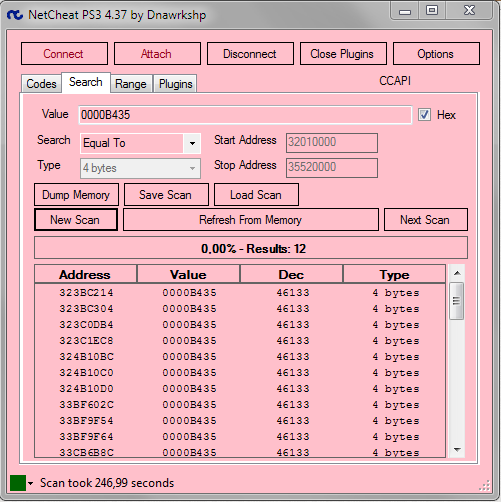The width and height of the screenshot is (501, 502).
Task: Click the Connect button
Action: 64,54
